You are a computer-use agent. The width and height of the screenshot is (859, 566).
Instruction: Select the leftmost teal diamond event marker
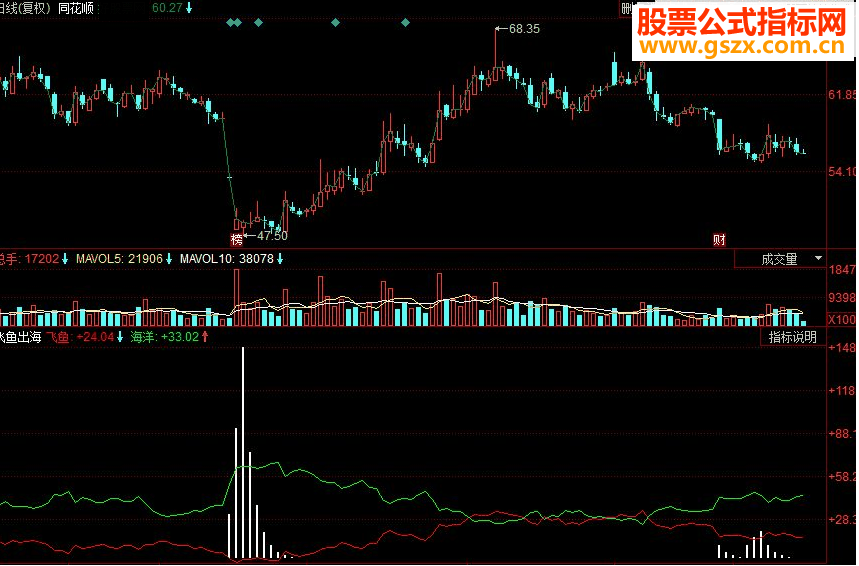pyautogui.click(x=230, y=22)
